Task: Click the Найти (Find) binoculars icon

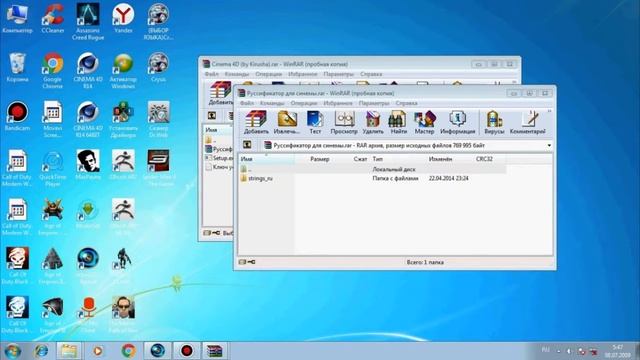Action: [x=398, y=122]
